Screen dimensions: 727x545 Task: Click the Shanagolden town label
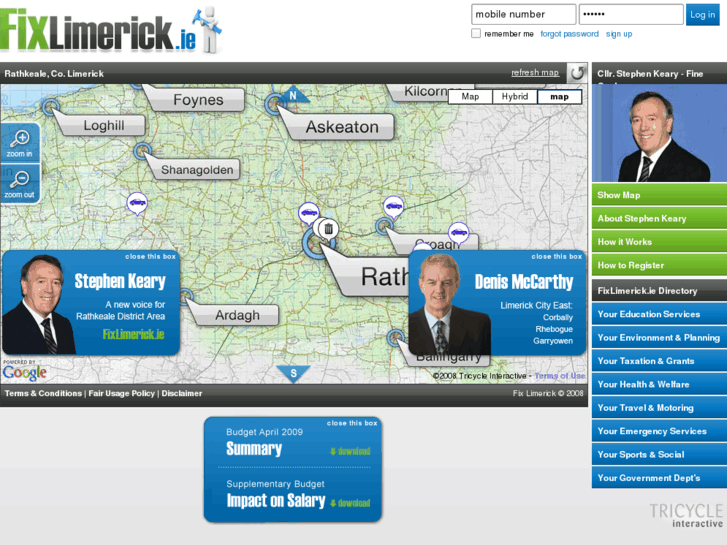(197, 170)
